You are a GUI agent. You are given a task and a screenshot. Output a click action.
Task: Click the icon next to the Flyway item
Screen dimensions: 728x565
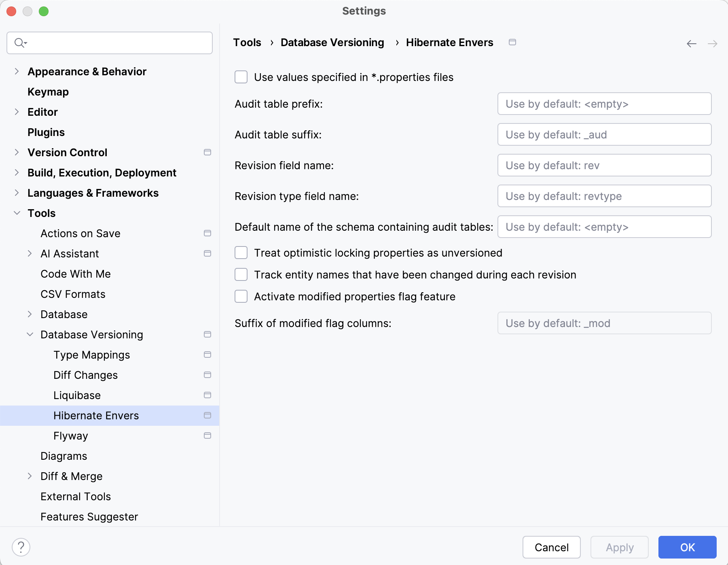207,435
